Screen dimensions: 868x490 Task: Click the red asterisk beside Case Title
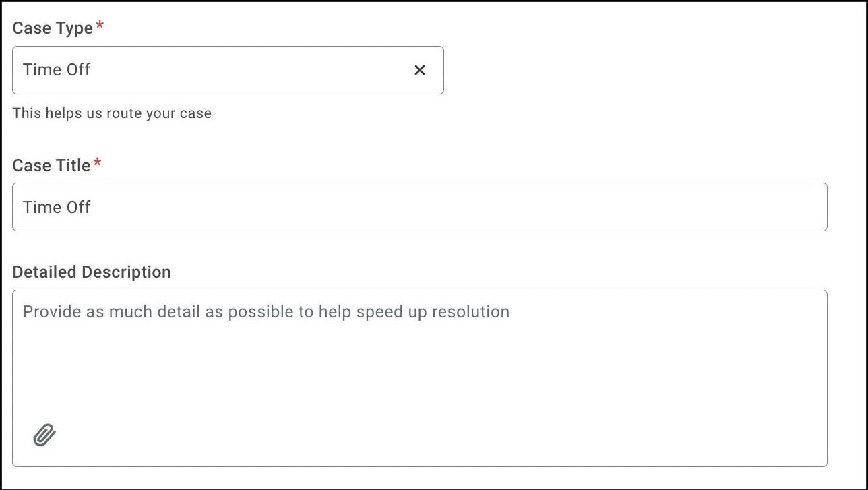pos(98,162)
